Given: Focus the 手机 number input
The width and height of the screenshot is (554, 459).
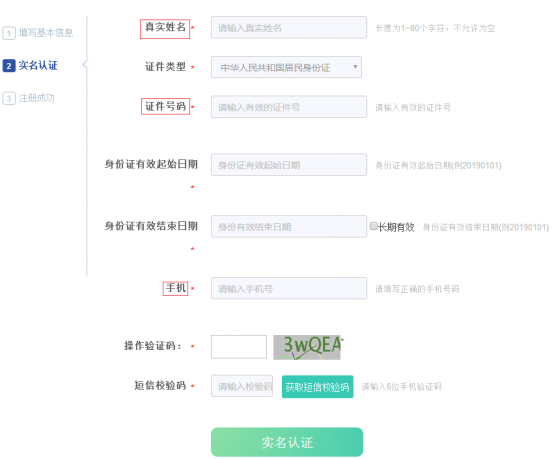Looking at the screenshot, I should 289,288.
